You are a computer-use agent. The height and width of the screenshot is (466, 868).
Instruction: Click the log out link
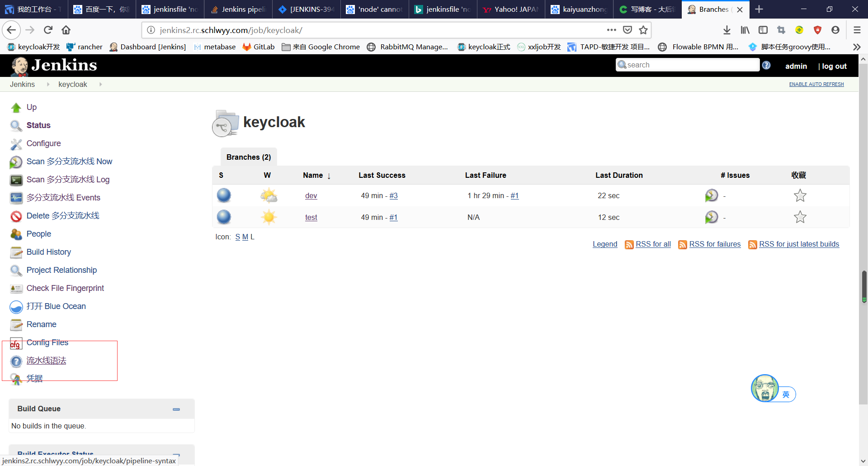click(x=834, y=66)
